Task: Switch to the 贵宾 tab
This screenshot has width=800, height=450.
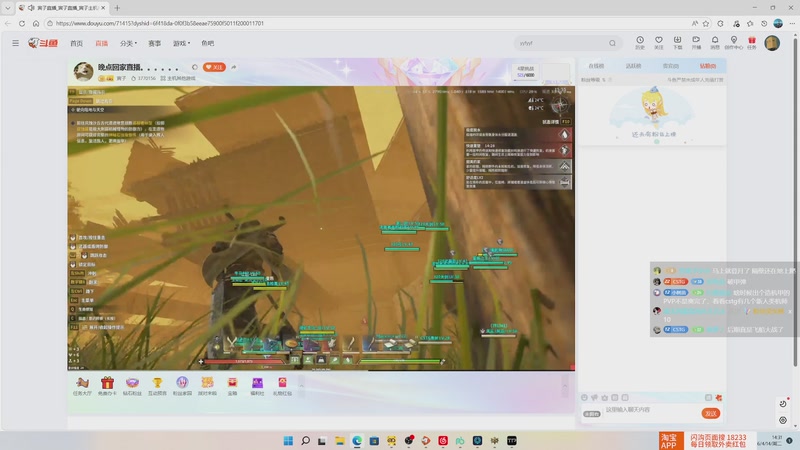Action: pos(670,66)
